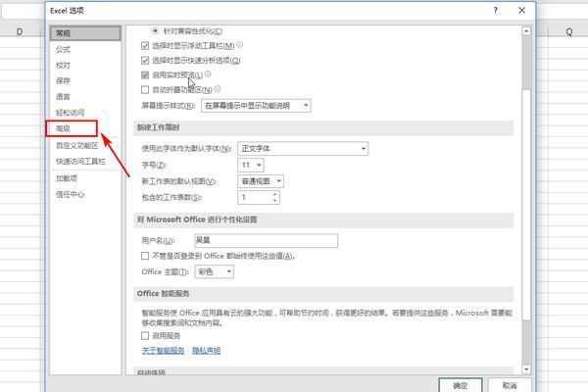Click the help question mark icon
Screen dimensions: 588x392
496,11
